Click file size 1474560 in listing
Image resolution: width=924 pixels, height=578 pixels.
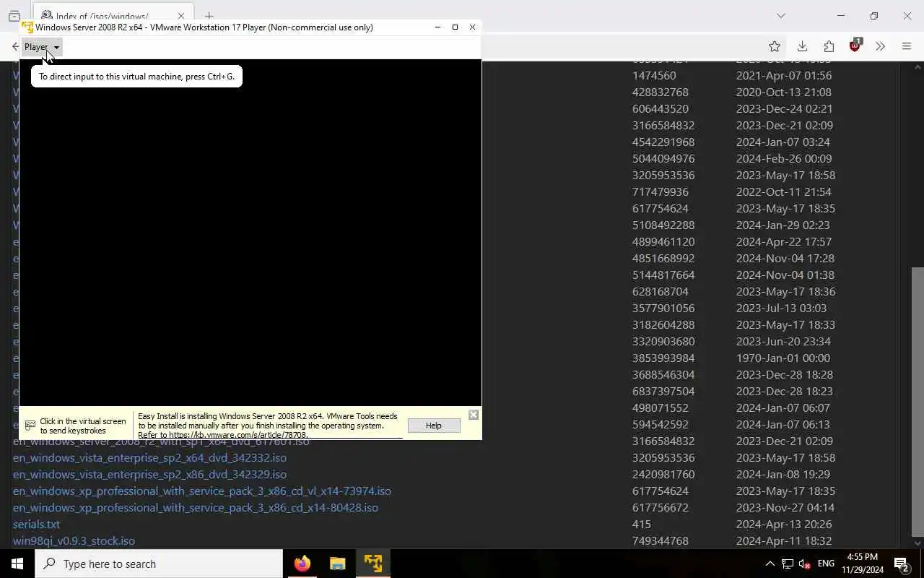click(x=654, y=75)
